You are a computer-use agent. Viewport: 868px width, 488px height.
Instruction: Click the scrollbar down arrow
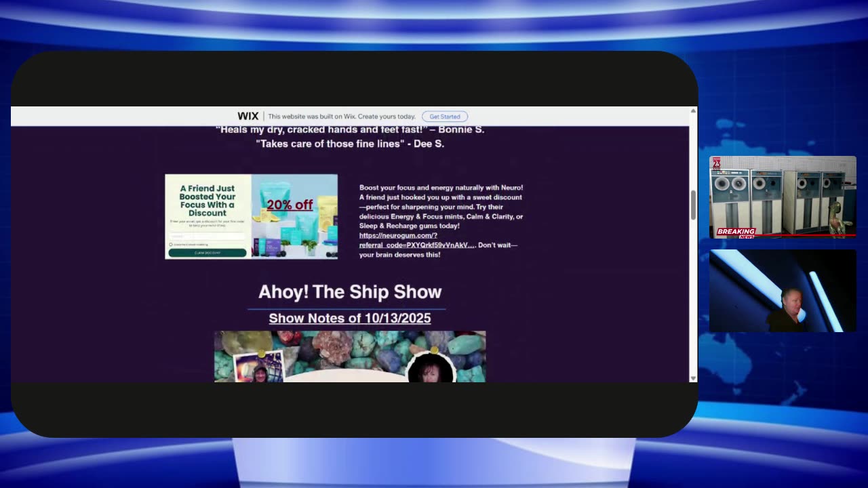click(693, 378)
